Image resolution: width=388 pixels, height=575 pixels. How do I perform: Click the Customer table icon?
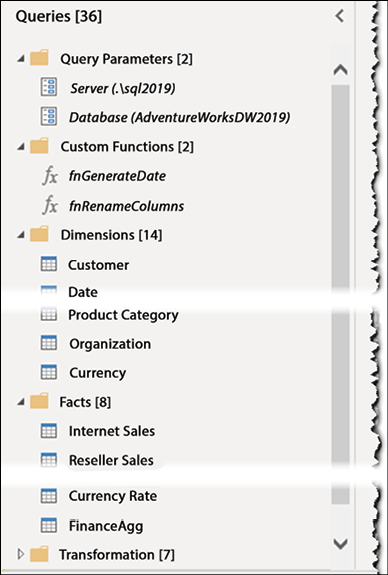49,264
